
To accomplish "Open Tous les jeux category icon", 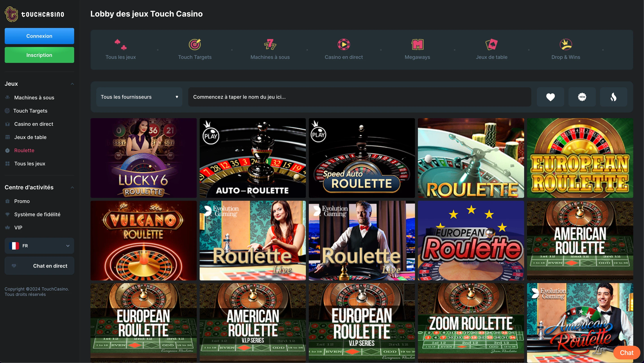I will [x=121, y=45].
